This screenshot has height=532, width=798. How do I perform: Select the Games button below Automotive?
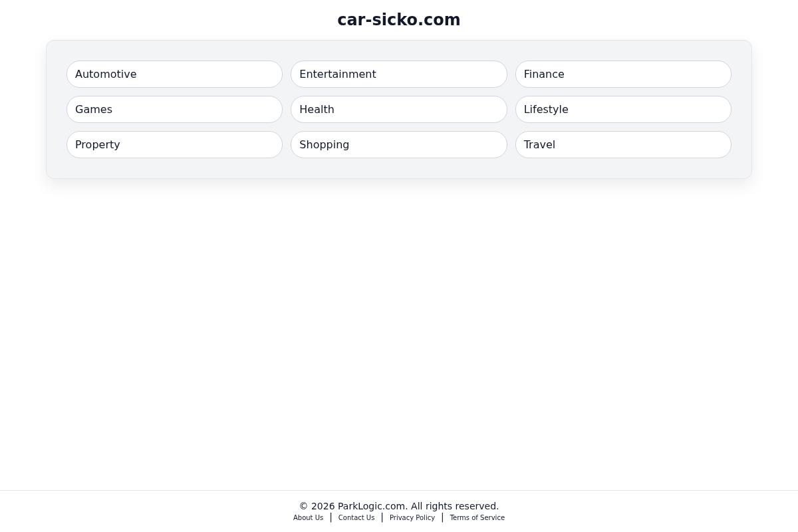(x=174, y=109)
